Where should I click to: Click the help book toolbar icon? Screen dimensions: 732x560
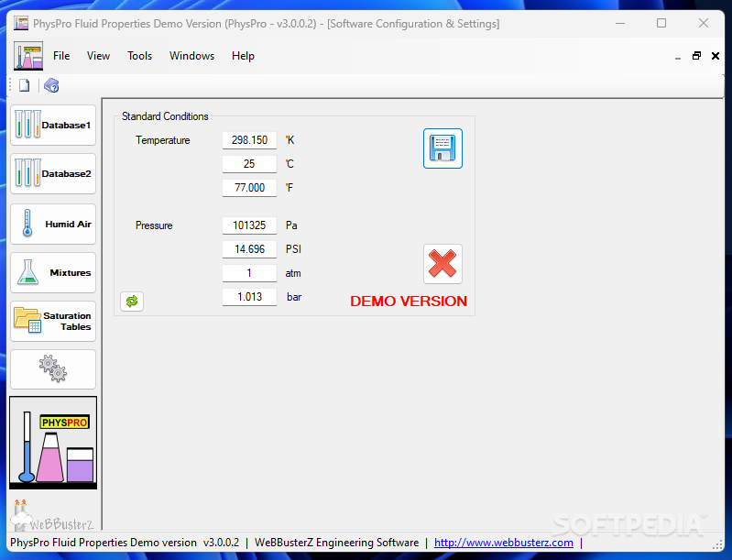coord(51,85)
